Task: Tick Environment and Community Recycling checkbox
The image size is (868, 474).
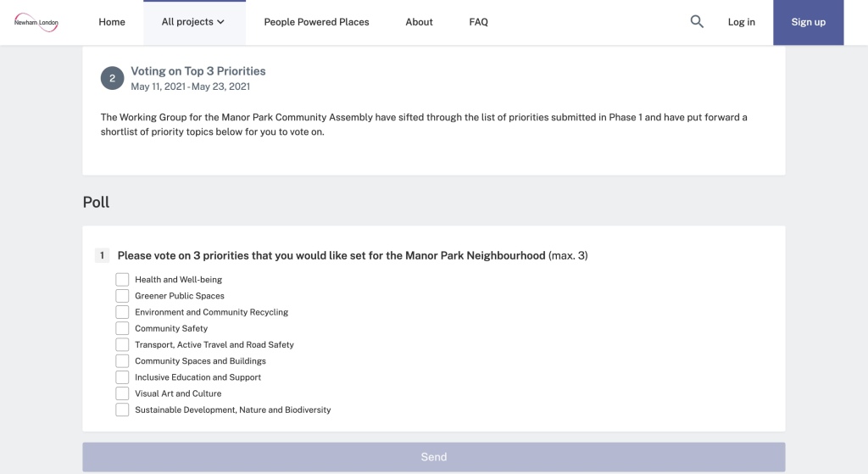Action: [122, 312]
